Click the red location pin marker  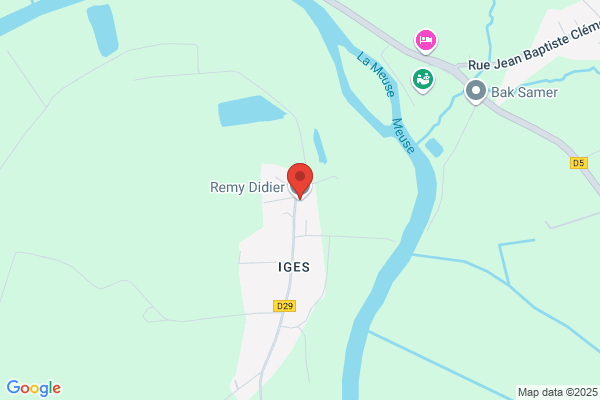click(300, 181)
